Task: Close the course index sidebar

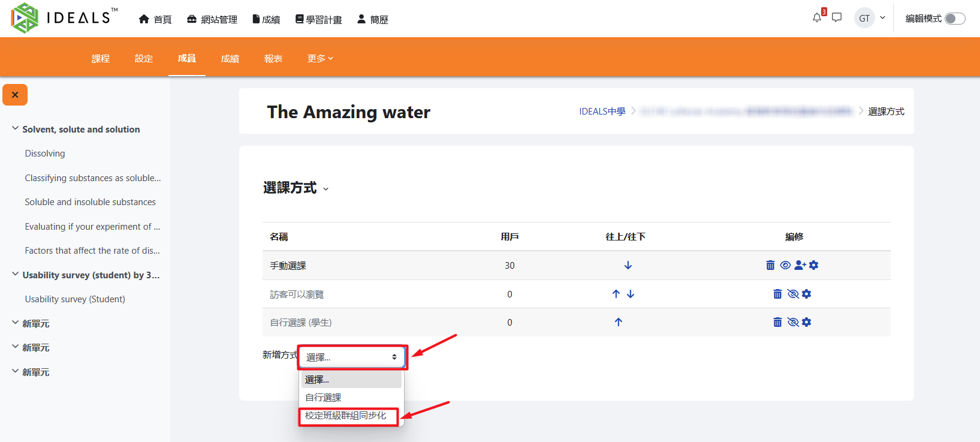Action: point(15,95)
